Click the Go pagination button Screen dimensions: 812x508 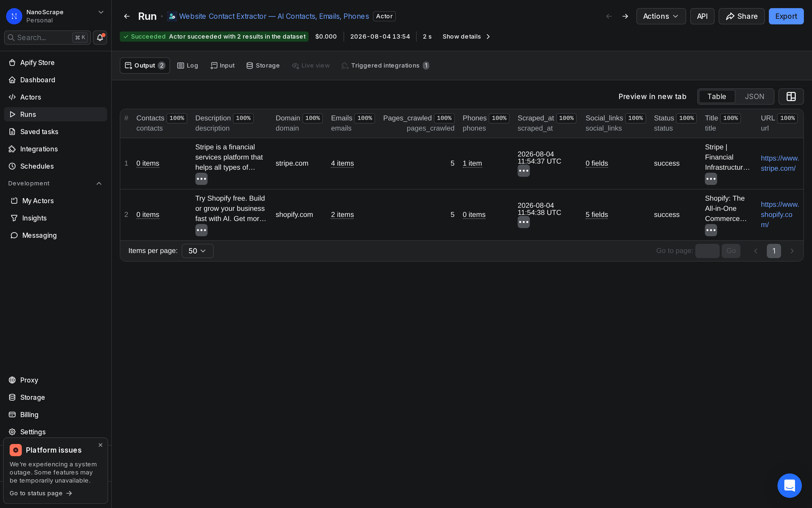pyautogui.click(x=731, y=251)
